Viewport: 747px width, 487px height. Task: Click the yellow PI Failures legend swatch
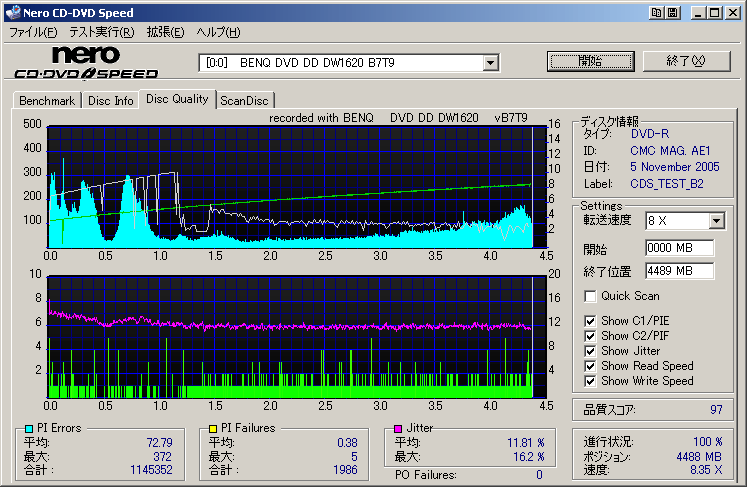tap(212, 429)
